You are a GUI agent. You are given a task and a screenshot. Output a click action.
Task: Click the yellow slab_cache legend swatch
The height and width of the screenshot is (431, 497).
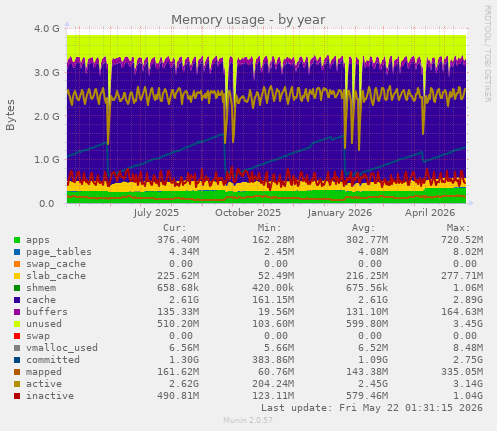pos(17,276)
